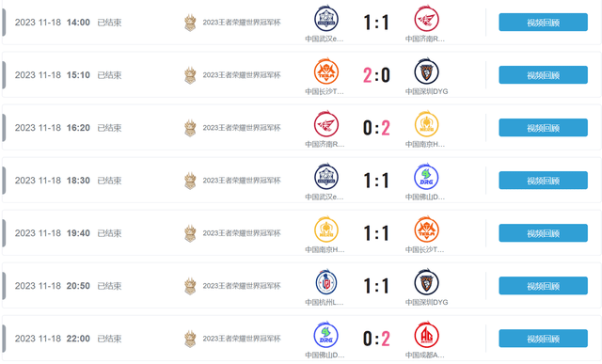Open video replay for the 16:20 match
This screenshot has height=364, width=602.
[x=543, y=128]
